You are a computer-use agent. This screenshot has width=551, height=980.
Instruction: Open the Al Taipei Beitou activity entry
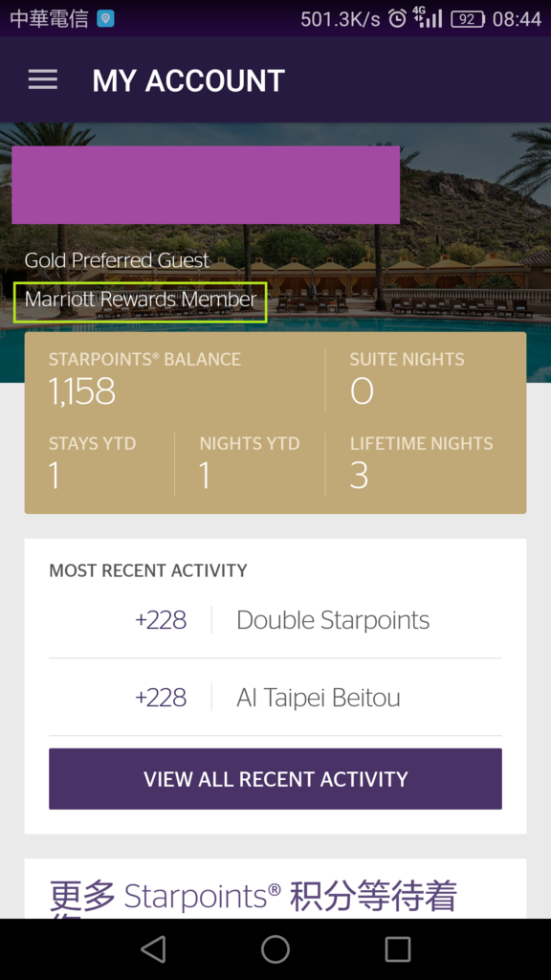coord(275,698)
